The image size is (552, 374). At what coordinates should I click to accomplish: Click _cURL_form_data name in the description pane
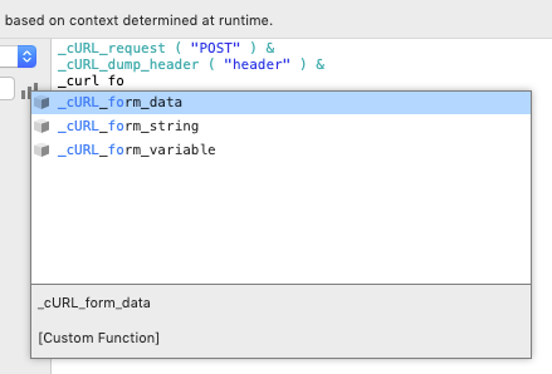click(94, 303)
